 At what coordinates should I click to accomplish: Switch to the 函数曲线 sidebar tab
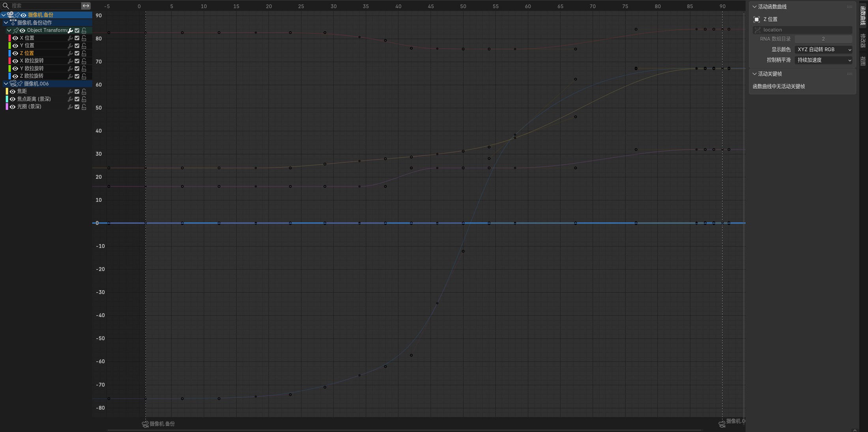click(863, 15)
